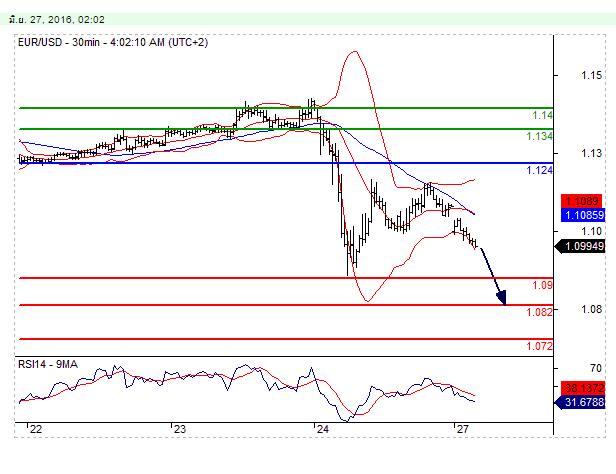Click the blue 1.10859 price tag
The image size is (616, 474).
coord(583,215)
